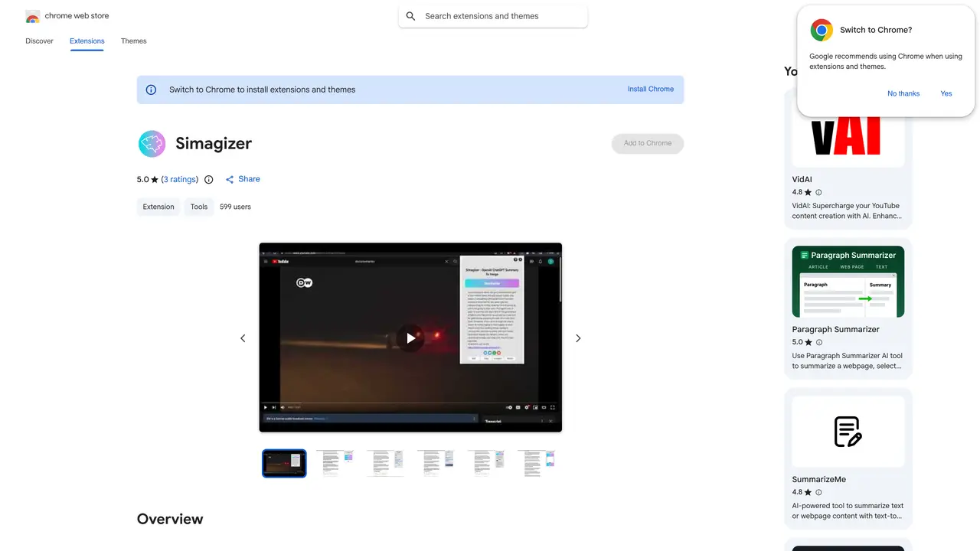Click the Simagizer title heading

(x=214, y=144)
